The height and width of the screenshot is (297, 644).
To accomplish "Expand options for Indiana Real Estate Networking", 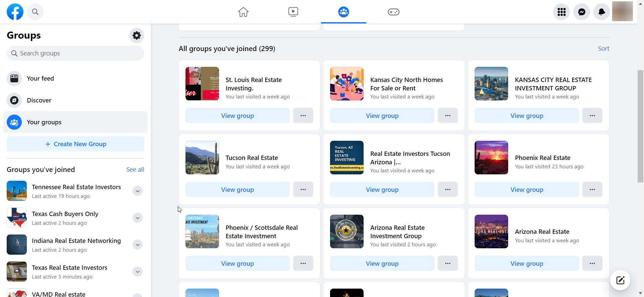I will (138, 245).
